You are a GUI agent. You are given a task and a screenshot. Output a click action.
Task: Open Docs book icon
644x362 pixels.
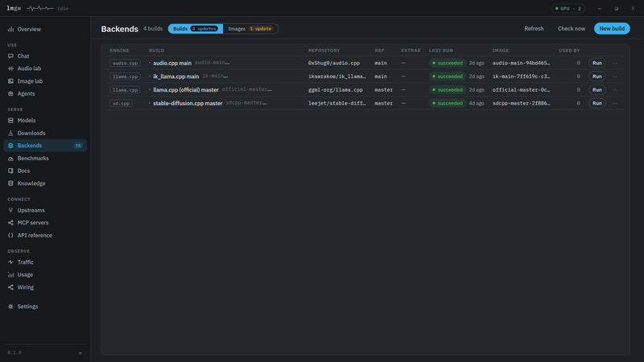click(10, 171)
